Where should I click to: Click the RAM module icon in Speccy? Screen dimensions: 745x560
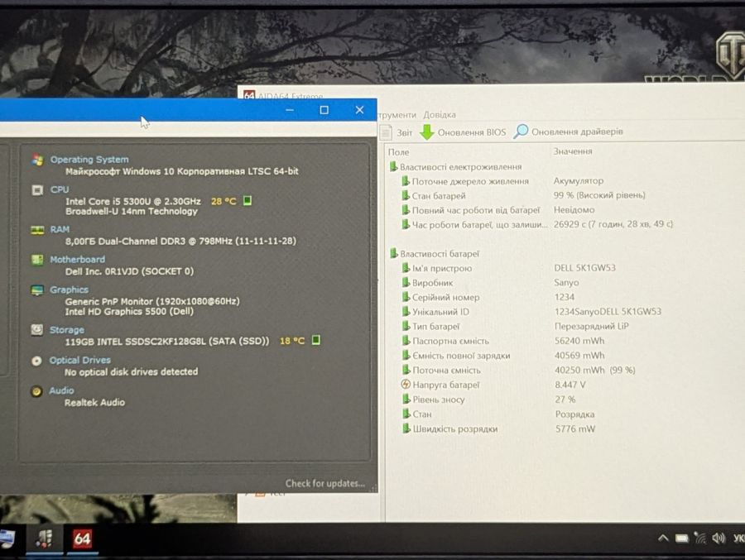click(x=37, y=230)
